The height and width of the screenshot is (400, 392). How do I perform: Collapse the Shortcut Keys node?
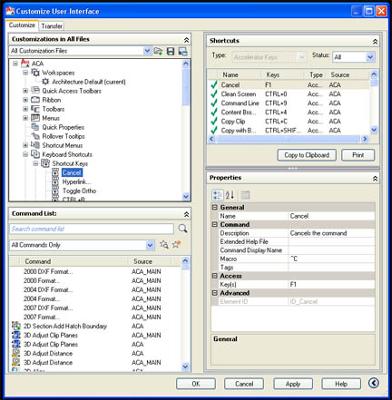(36, 163)
